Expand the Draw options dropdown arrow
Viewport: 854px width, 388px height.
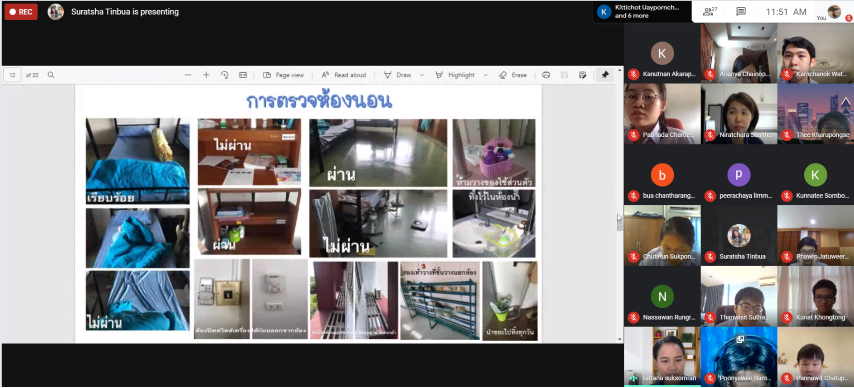coord(422,75)
